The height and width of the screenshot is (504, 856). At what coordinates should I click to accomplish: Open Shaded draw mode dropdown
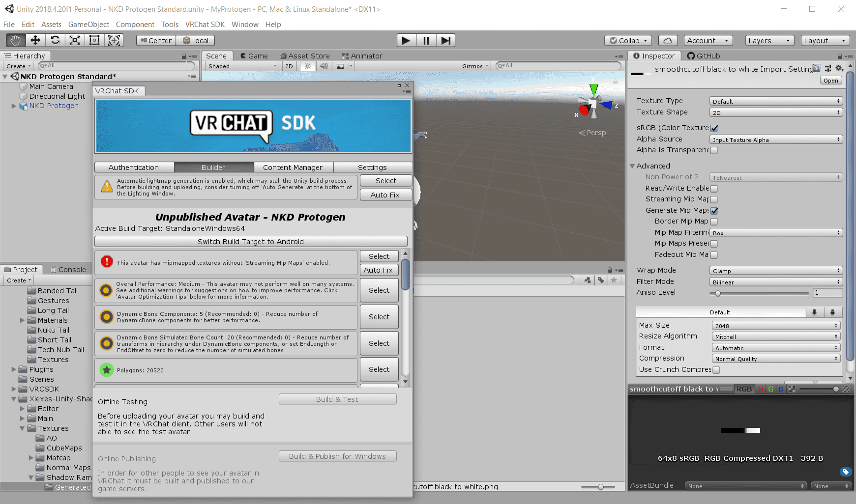click(242, 66)
